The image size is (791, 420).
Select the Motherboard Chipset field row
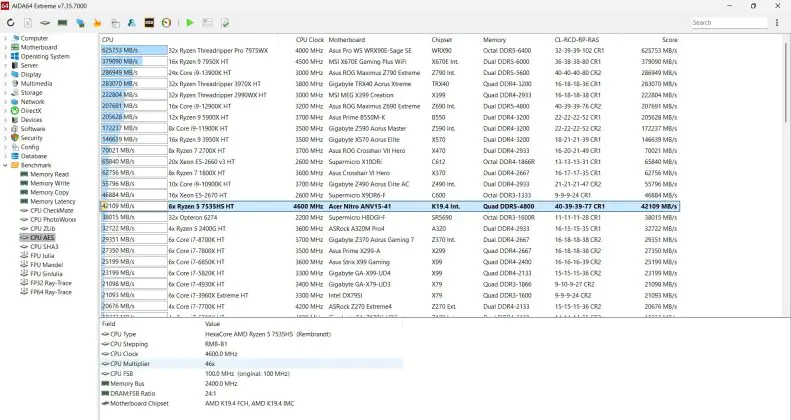pos(252,403)
